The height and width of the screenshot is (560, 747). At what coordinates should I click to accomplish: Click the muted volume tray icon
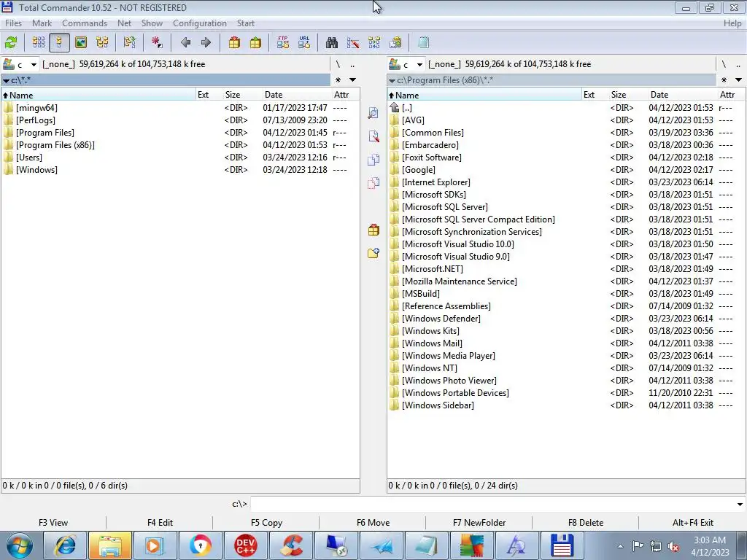(x=673, y=547)
